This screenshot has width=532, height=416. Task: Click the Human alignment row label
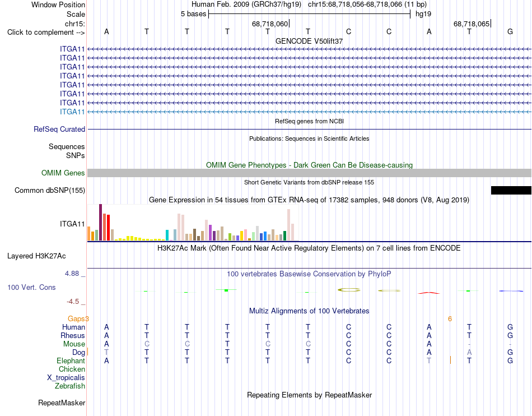click(x=73, y=327)
